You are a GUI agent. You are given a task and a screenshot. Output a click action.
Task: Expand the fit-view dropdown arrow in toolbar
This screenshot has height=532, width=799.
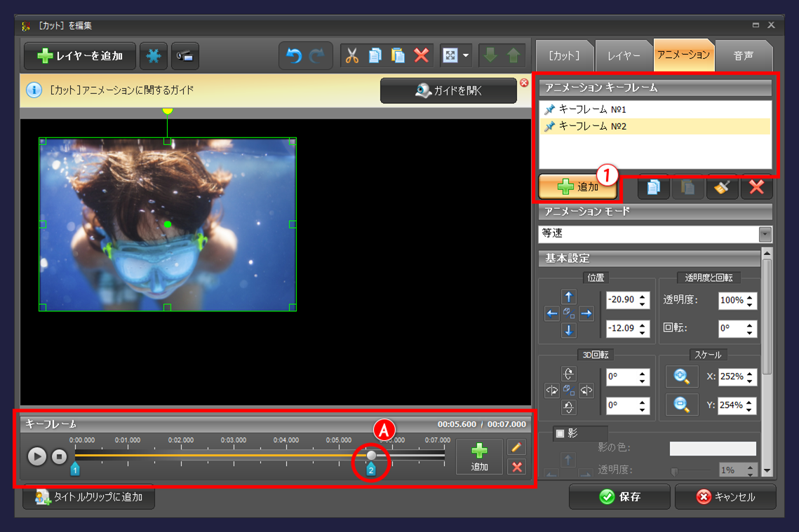click(466, 56)
